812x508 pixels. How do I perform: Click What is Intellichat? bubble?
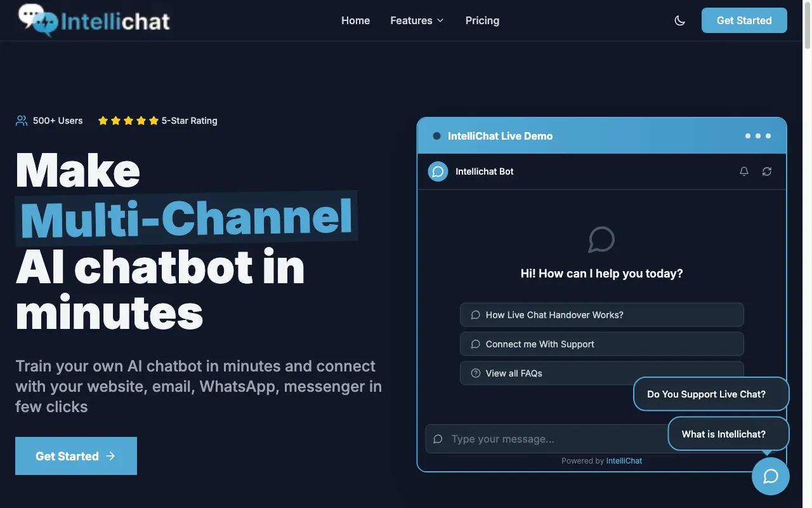[728, 434]
